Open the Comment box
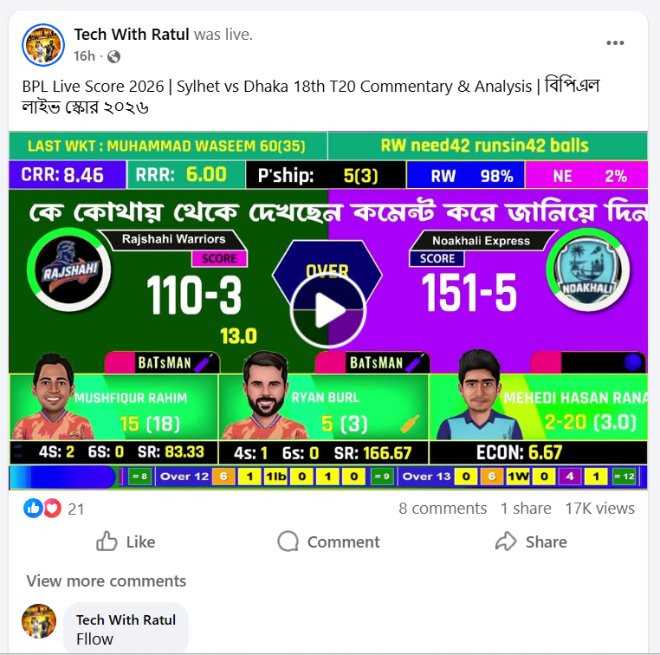This screenshot has width=660, height=655. pos(328,541)
